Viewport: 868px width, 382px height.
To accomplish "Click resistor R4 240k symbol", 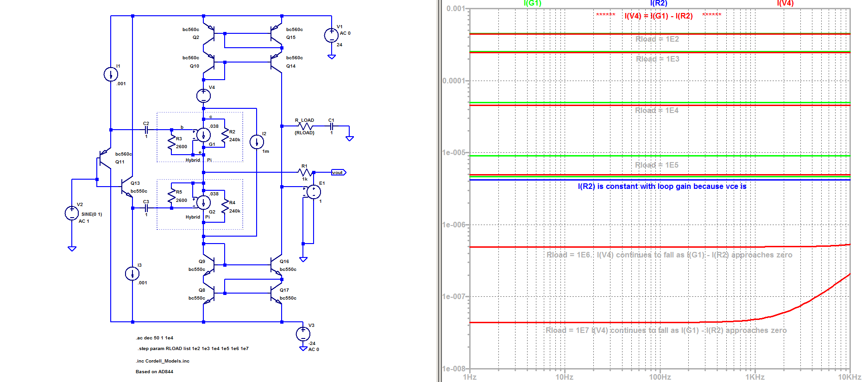I will coord(225,206).
